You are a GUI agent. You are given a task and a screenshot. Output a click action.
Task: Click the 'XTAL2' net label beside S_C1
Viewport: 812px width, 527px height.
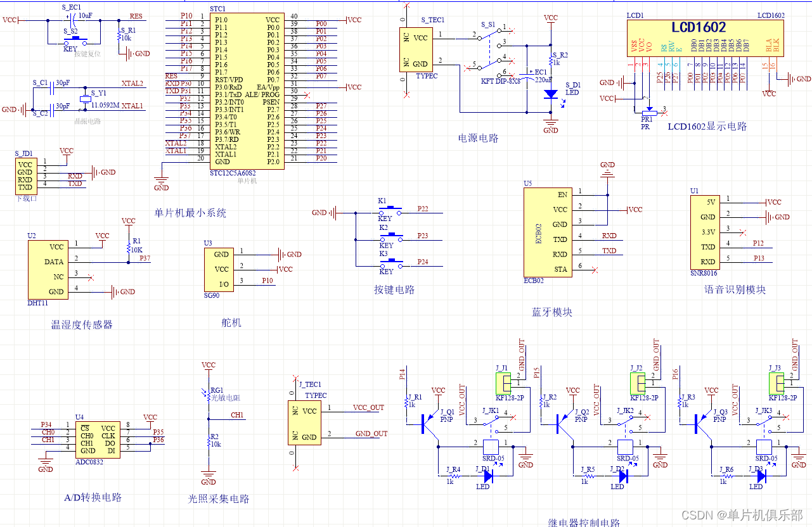pos(132,84)
